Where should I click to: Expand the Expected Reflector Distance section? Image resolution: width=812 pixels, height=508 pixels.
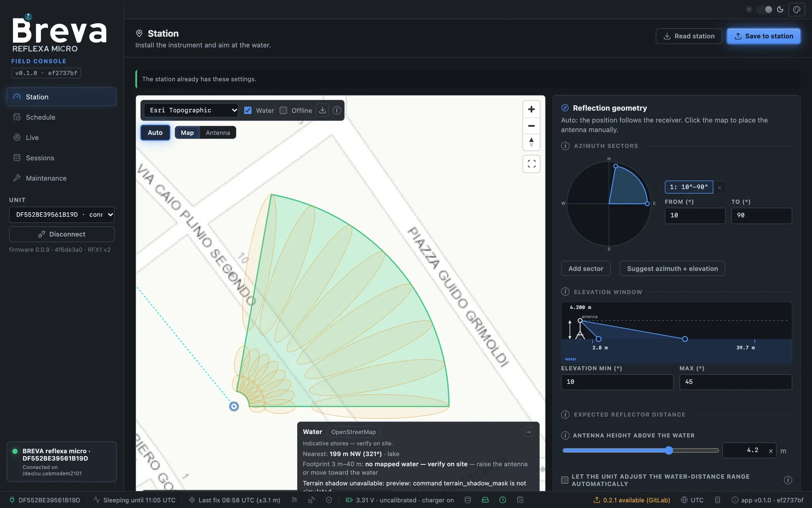pyautogui.click(x=629, y=415)
